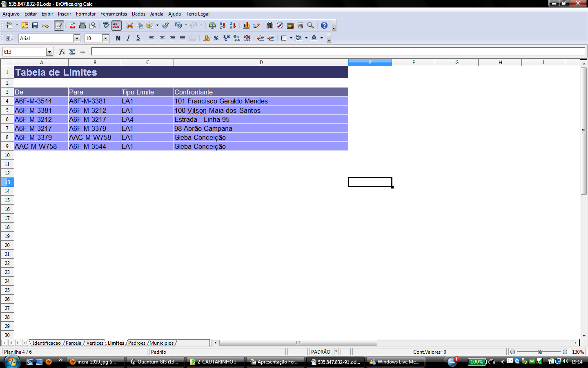588x368 pixels.
Task: Insert a Chart icon
Action: [x=246, y=25]
